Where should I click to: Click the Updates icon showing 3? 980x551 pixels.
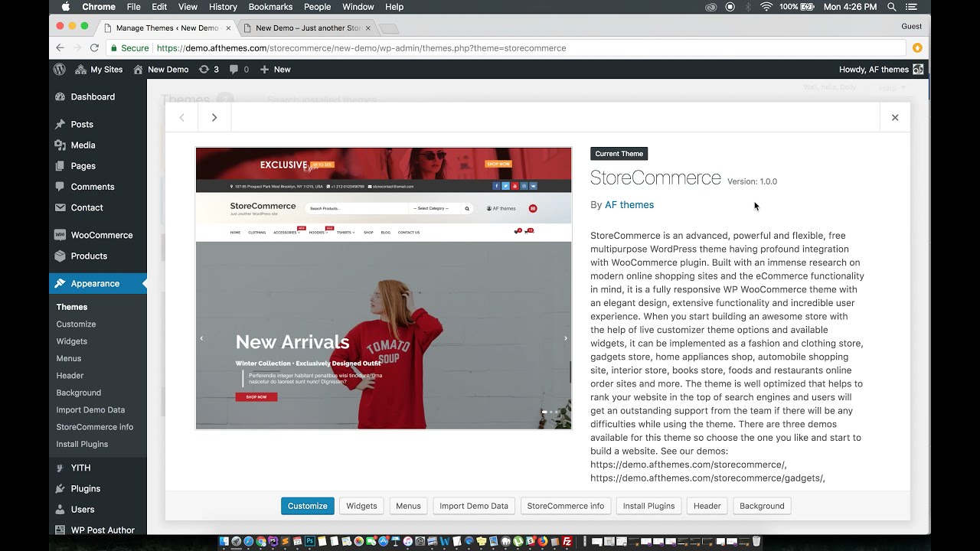[x=209, y=69]
